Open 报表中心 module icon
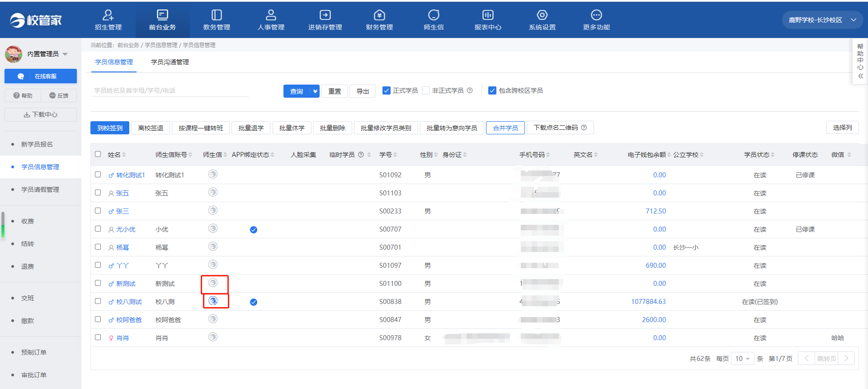 click(488, 15)
